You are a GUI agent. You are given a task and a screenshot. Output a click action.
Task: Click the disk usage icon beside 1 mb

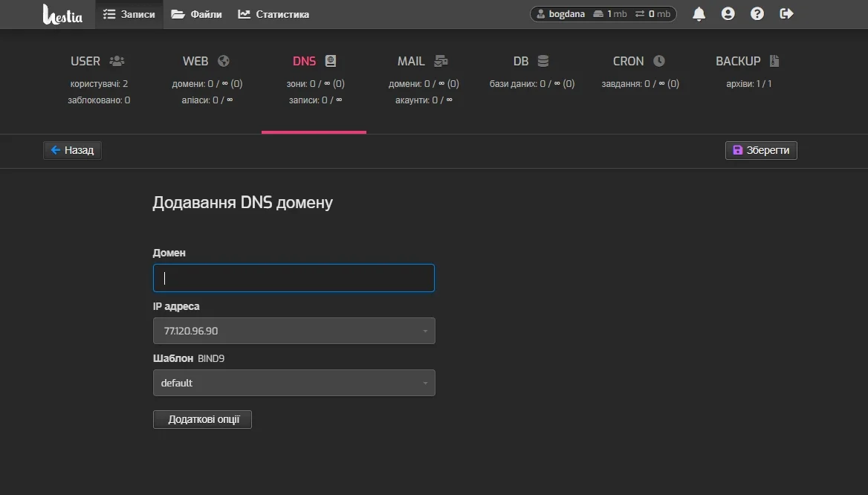[x=597, y=14]
